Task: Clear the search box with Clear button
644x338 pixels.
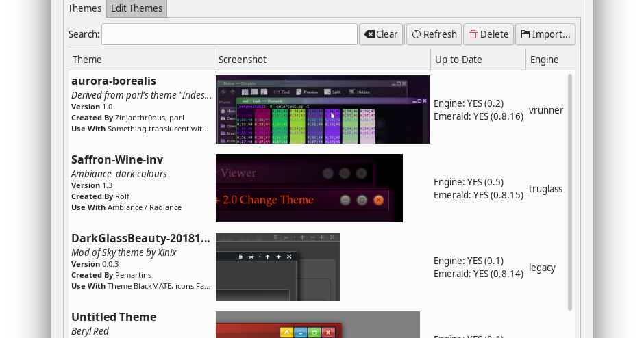Action: coord(381,34)
